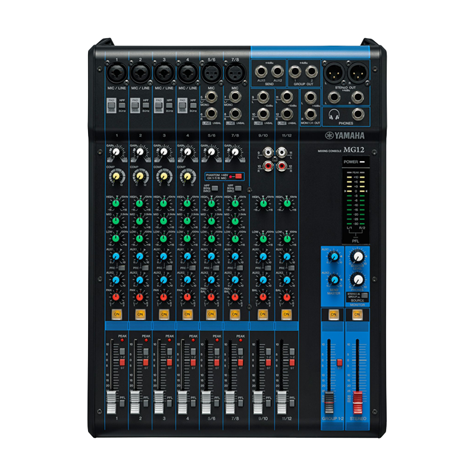Click the GROUP OUT 1 jack
The image size is (476, 476).
coord(295,71)
